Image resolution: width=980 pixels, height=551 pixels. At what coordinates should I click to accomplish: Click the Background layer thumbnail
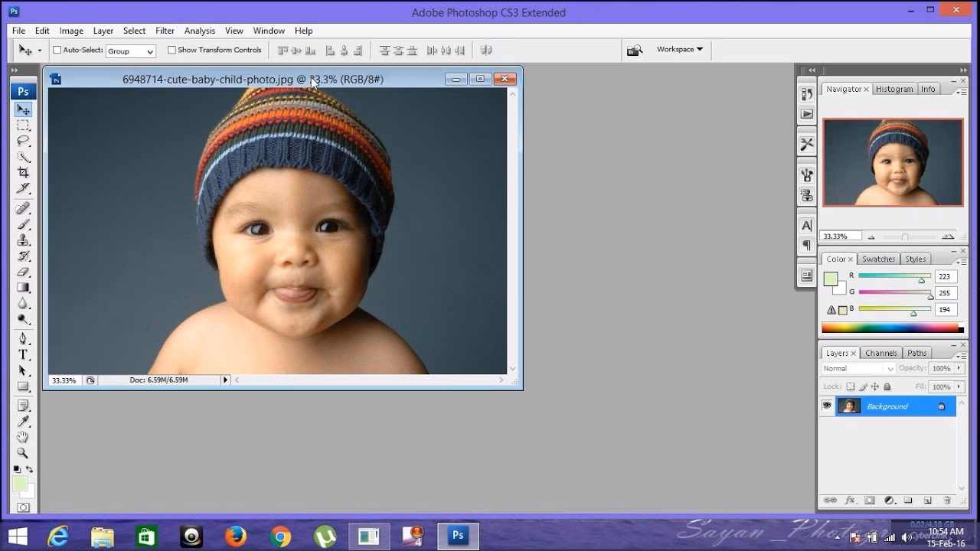click(848, 406)
